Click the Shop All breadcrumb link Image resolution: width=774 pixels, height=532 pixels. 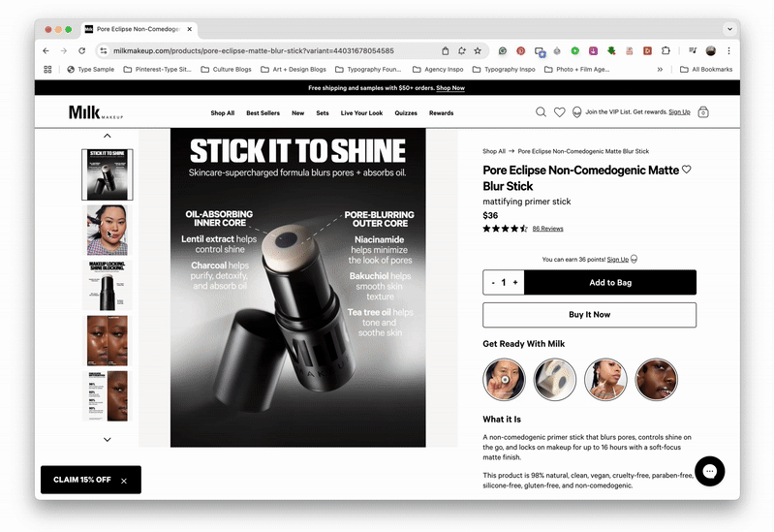(494, 151)
